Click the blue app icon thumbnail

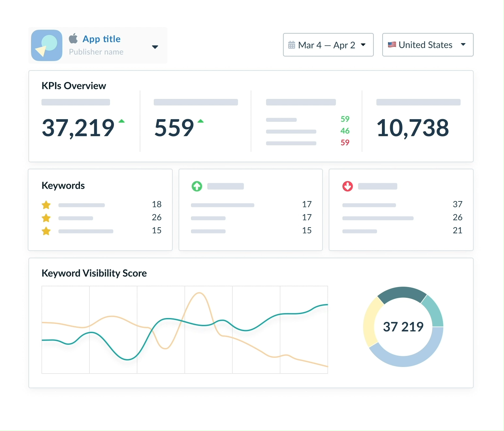pos(47,45)
